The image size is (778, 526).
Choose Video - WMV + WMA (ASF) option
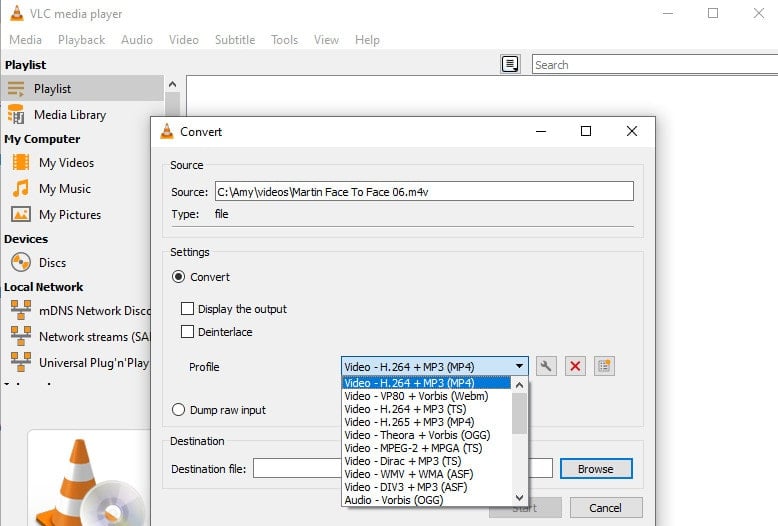[x=426, y=474]
